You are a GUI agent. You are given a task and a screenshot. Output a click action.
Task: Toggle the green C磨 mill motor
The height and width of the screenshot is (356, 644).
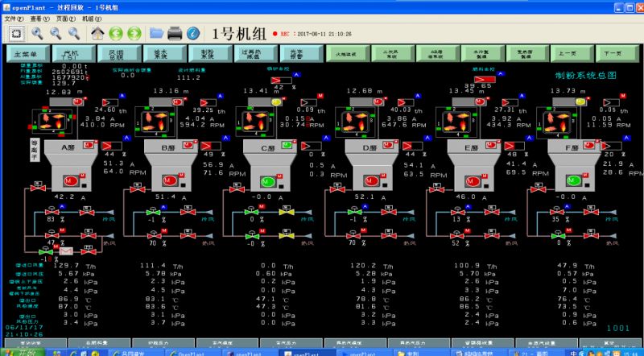pos(270,180)
